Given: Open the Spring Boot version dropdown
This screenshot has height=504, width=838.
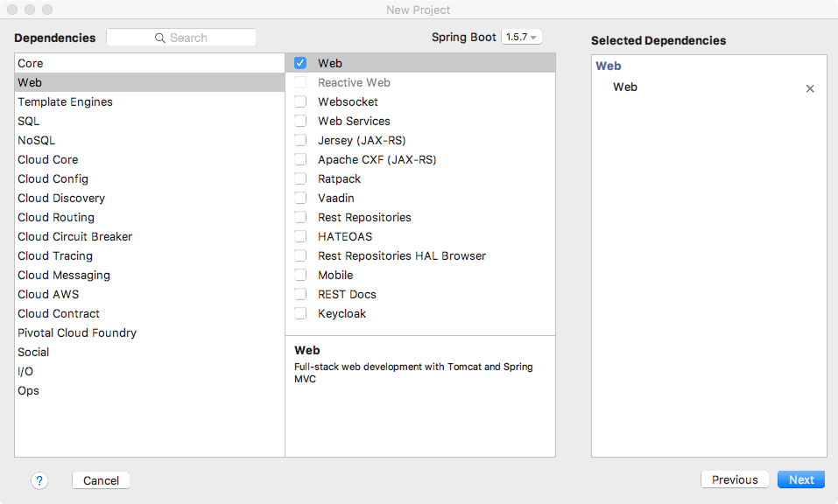Looking at the screenshot, I should click(x=522, y=38).
